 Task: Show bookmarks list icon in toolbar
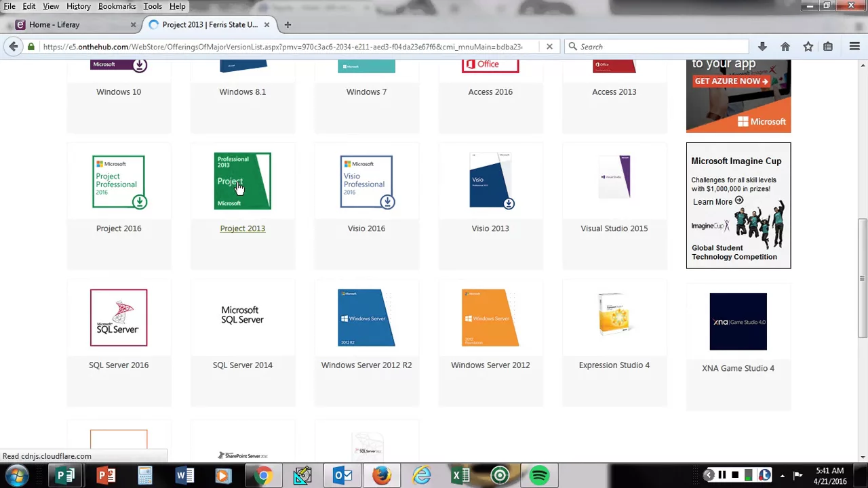point(828,47)
